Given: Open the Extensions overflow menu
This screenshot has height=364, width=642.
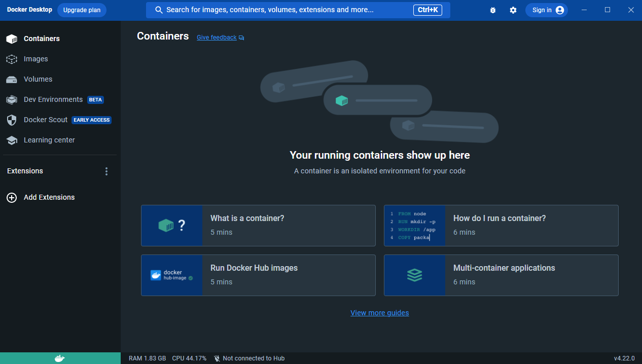Looking at the screenshot, I should [106, 171].
